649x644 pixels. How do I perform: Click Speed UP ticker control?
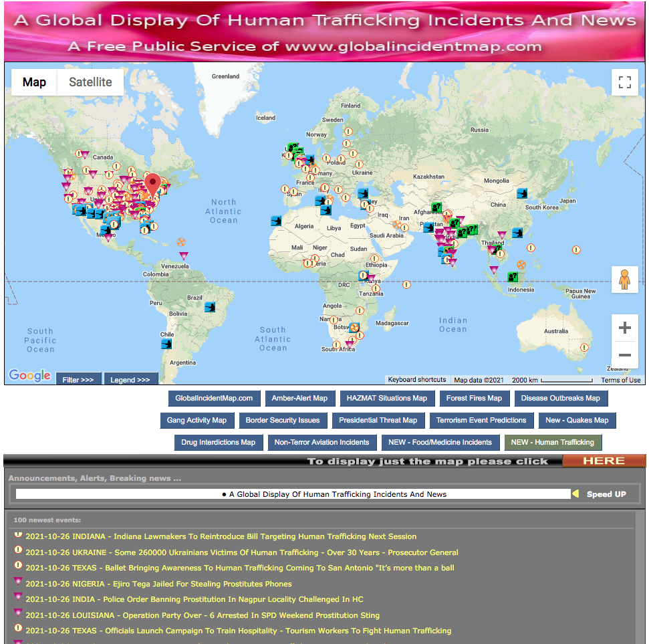click(x=606, y=494)
